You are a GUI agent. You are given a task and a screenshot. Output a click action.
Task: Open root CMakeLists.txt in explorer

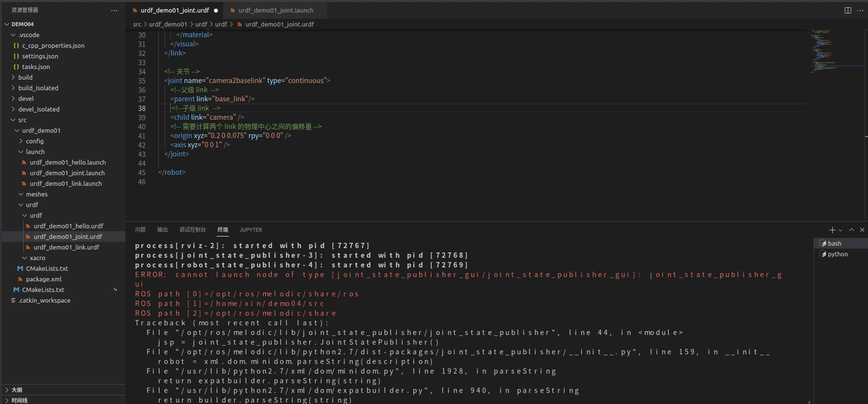(x=43, y=290)
